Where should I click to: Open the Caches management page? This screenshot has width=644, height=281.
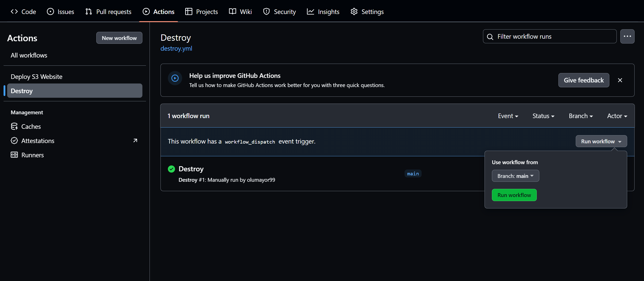[x=31, y=127]
